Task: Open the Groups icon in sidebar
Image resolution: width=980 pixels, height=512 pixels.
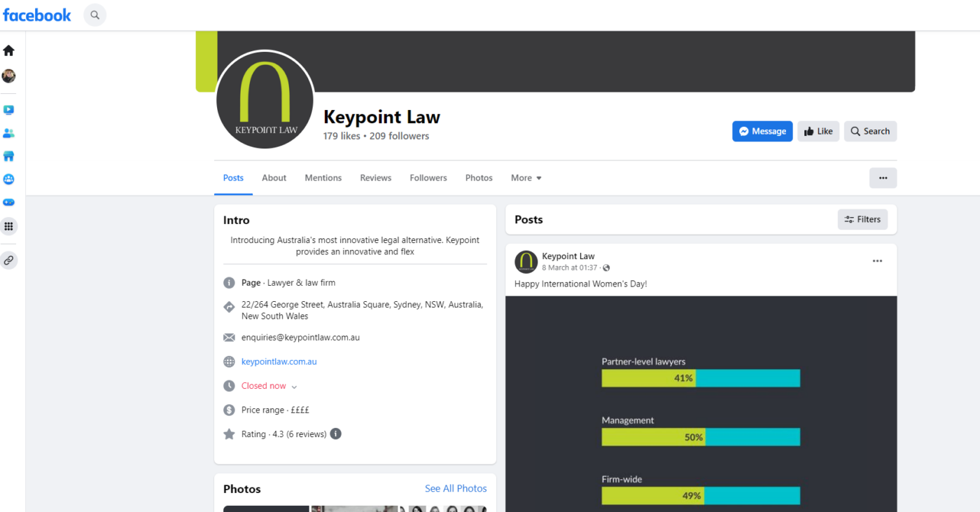Action: point(8,179)
